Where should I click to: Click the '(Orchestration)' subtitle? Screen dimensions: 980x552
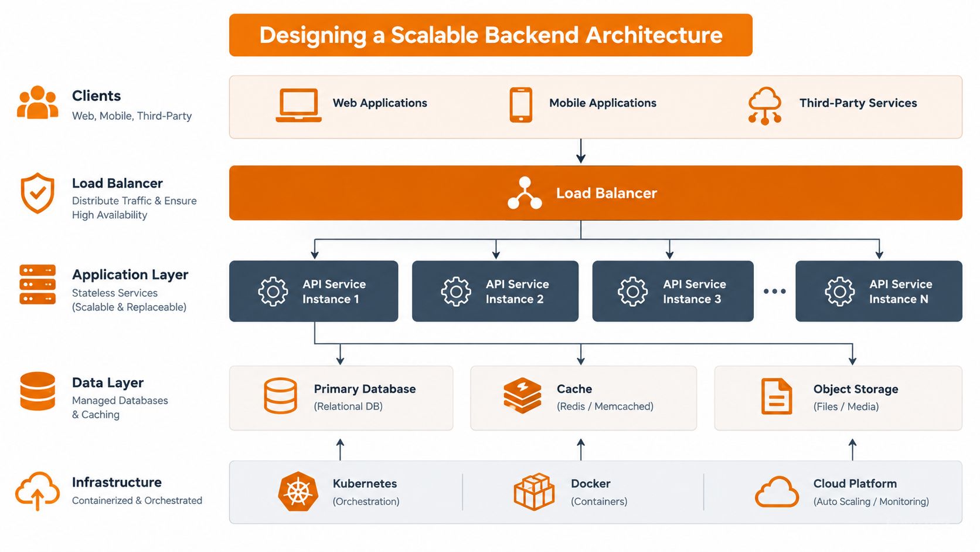[x=366, y=502]
